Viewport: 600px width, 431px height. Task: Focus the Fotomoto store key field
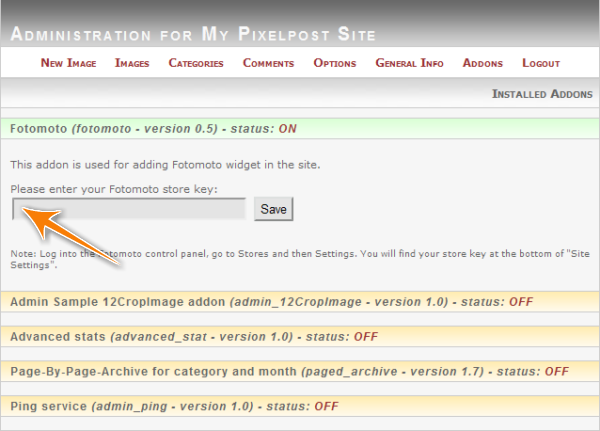pos(129,209)
